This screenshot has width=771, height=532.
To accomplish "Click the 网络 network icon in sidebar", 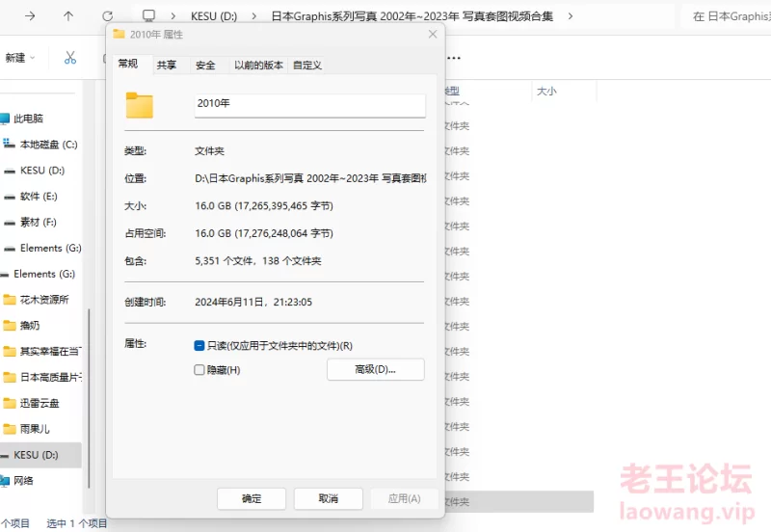I will click(23, 480).
